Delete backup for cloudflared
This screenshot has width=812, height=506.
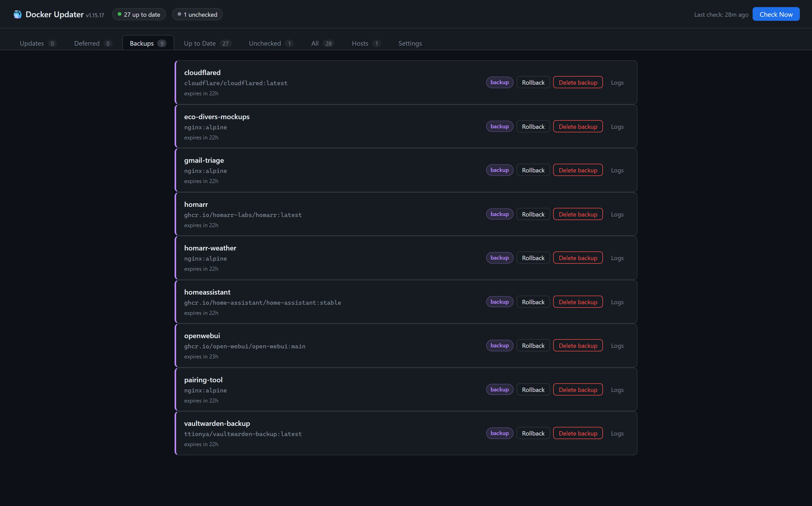coord(578,82)
